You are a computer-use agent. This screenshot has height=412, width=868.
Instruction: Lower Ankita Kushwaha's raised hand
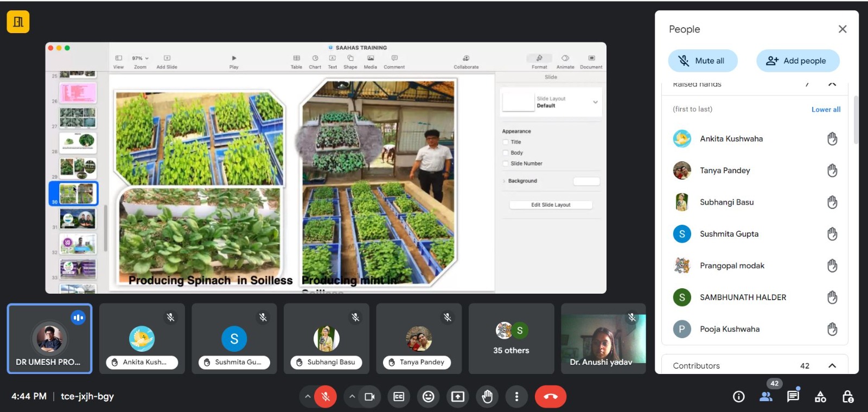click(832, 139)
